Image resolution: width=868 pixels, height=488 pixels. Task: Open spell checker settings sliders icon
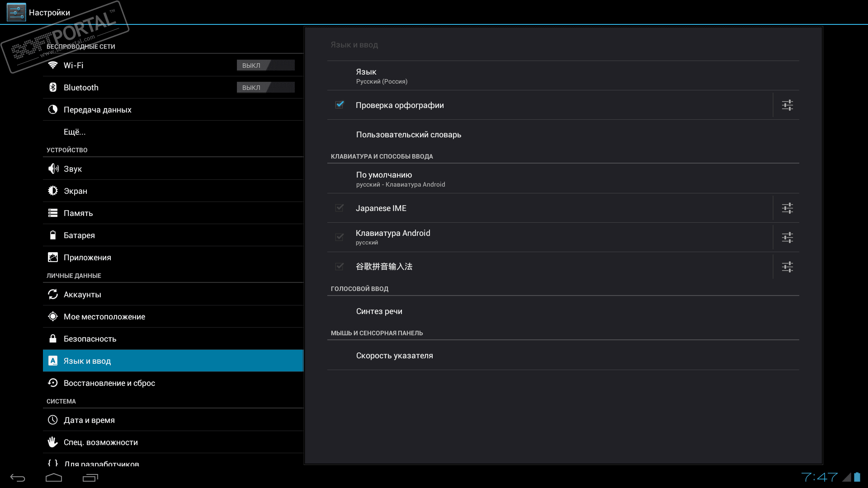click(787, 105)
